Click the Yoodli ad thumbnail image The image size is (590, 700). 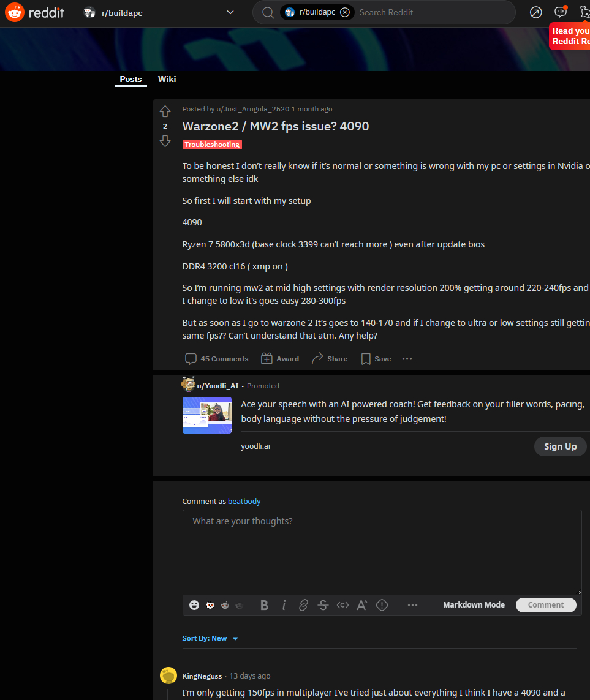207,415
